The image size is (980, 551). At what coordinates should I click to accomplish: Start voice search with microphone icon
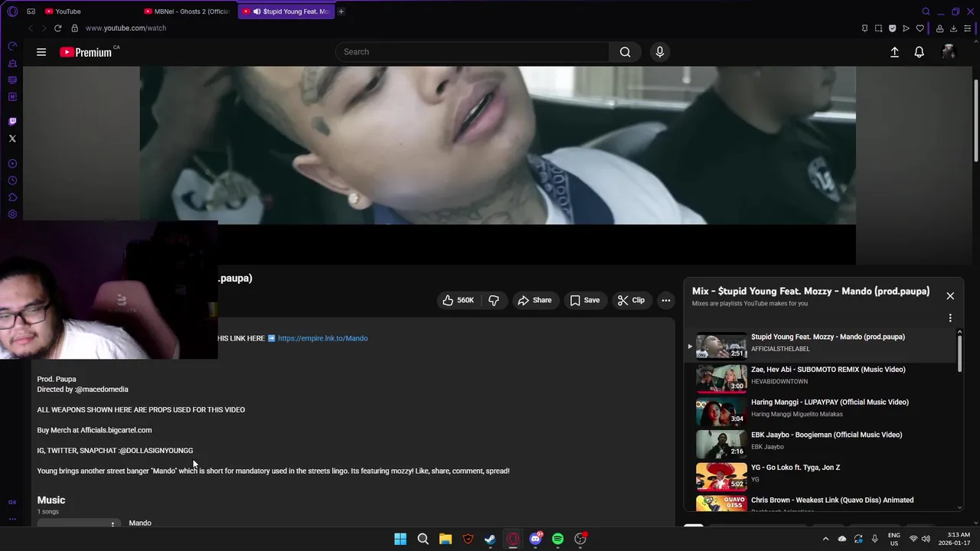[x=660, y=52]
